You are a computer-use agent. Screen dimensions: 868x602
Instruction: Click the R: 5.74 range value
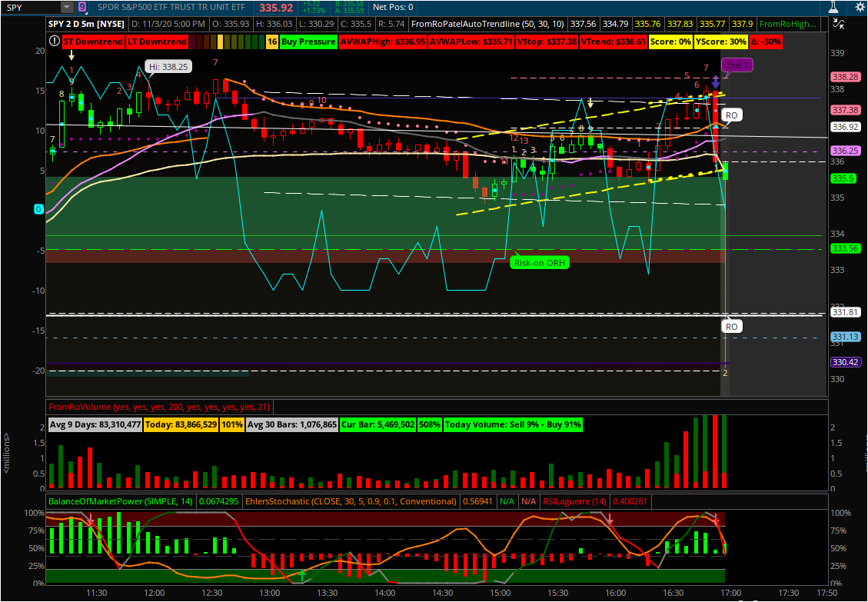pyautogui.click(x=391, y=24)
